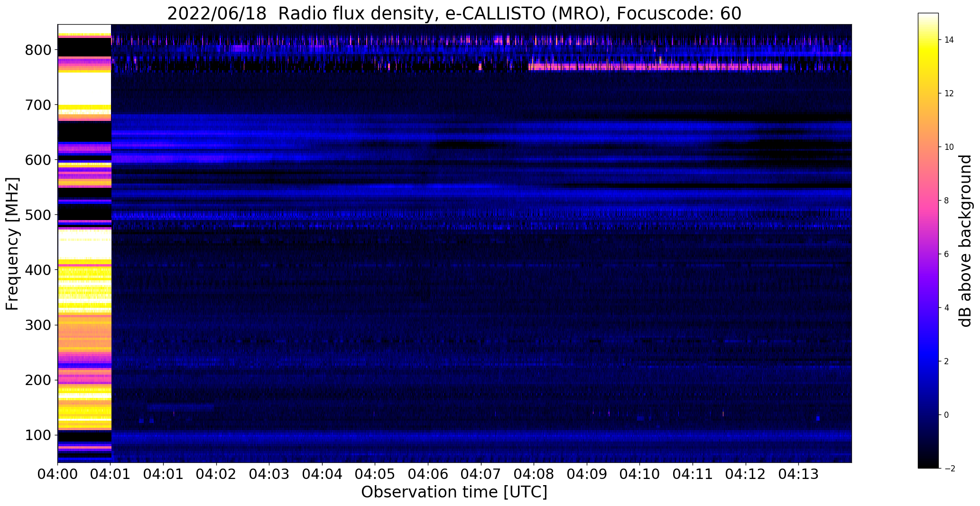Click the 700 frequency tick label

coord(38,105)
